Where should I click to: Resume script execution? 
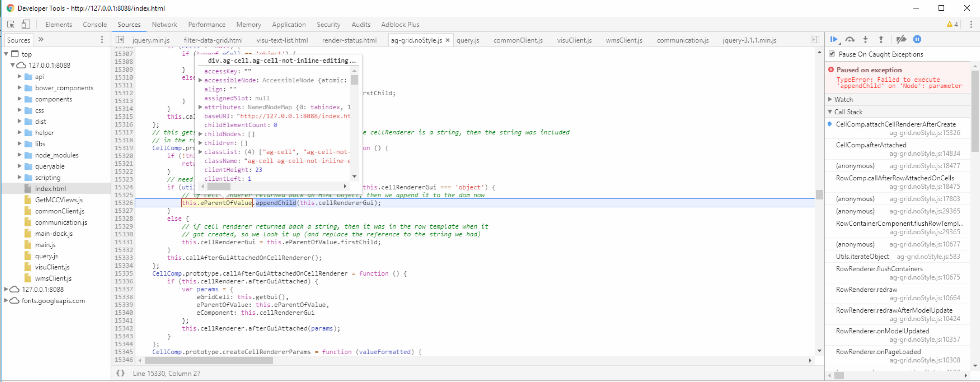(x=834, y=40)
